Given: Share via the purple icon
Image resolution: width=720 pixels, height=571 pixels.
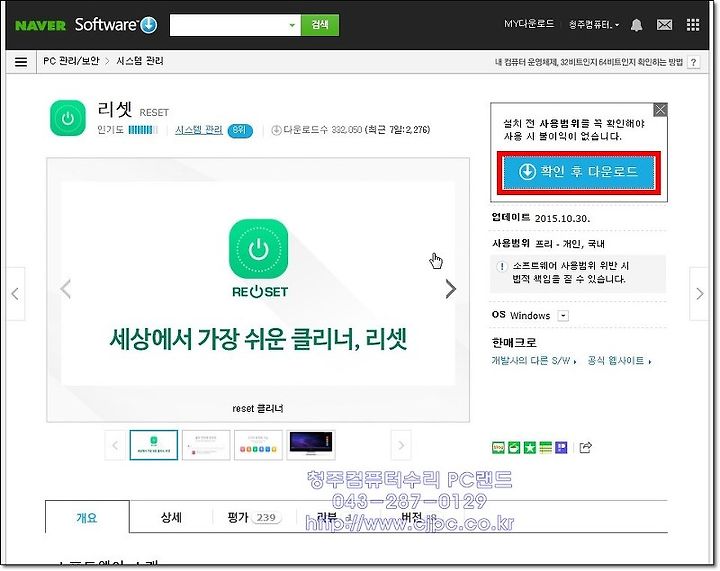Looking at the screenshot, I should click(x=561, y=448).
